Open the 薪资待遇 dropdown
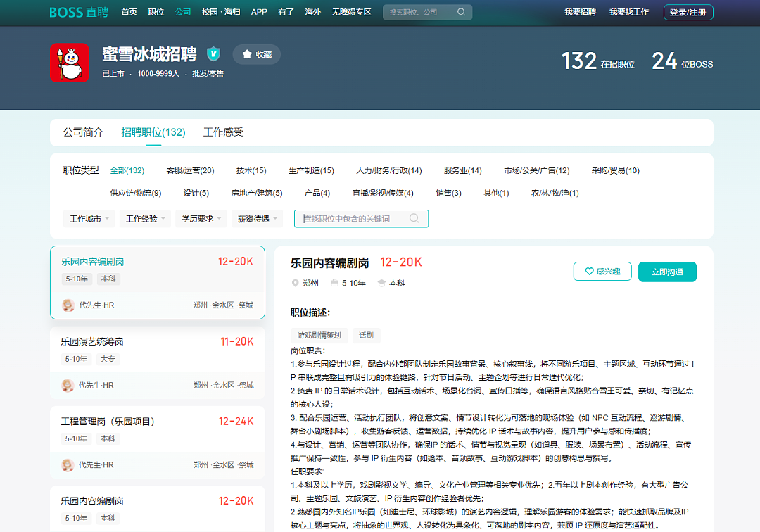760x532 pixels. click(x=258, y=219)
